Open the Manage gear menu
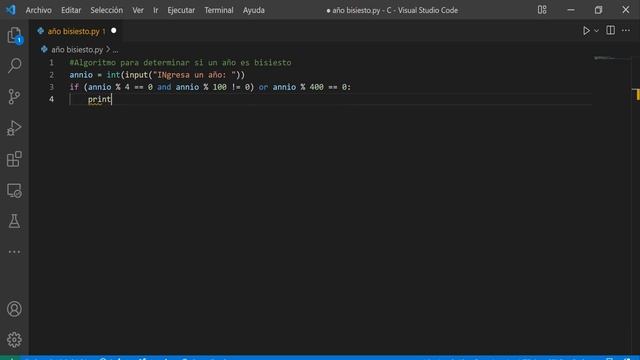The width and height of the screenshot is (640, 360). tap(14, 340)
